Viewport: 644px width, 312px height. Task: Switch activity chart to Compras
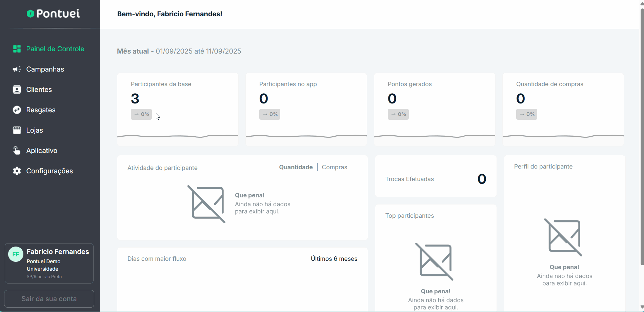[x=334, y=167]
